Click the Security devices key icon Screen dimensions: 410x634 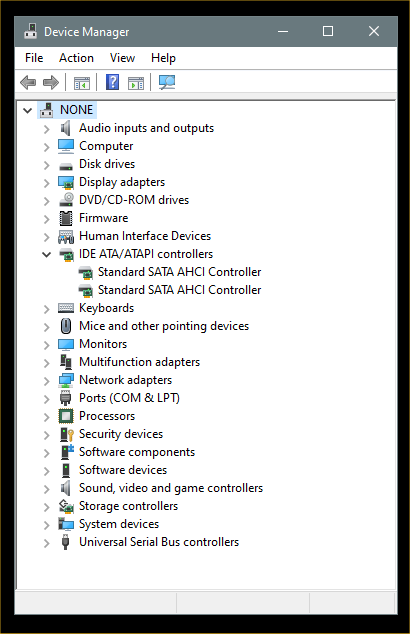pos(67,434)
